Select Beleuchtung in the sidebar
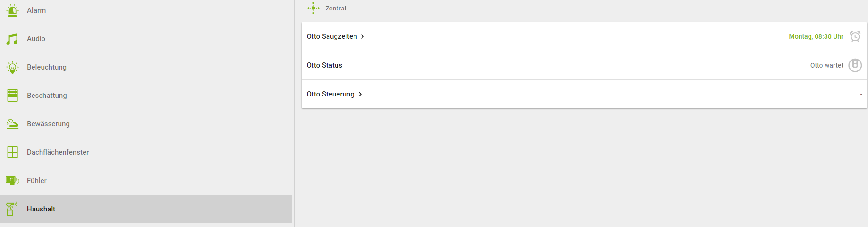The height and width of the screenshot is (227, 868). (47, 67)
